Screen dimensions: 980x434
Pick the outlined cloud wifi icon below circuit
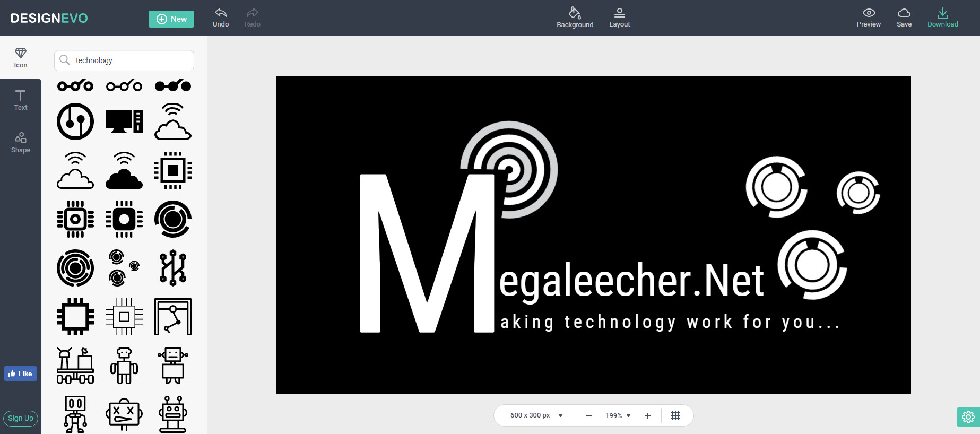(75, 170)
